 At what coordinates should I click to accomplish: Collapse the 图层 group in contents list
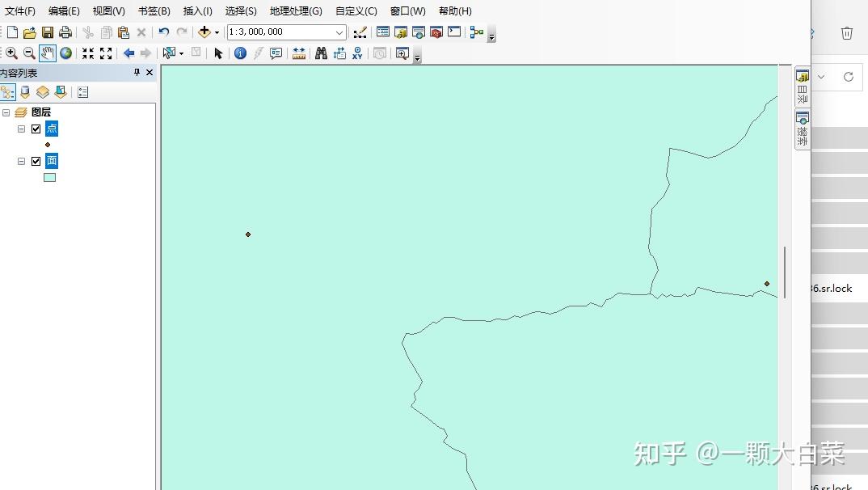tap(7, 112)
